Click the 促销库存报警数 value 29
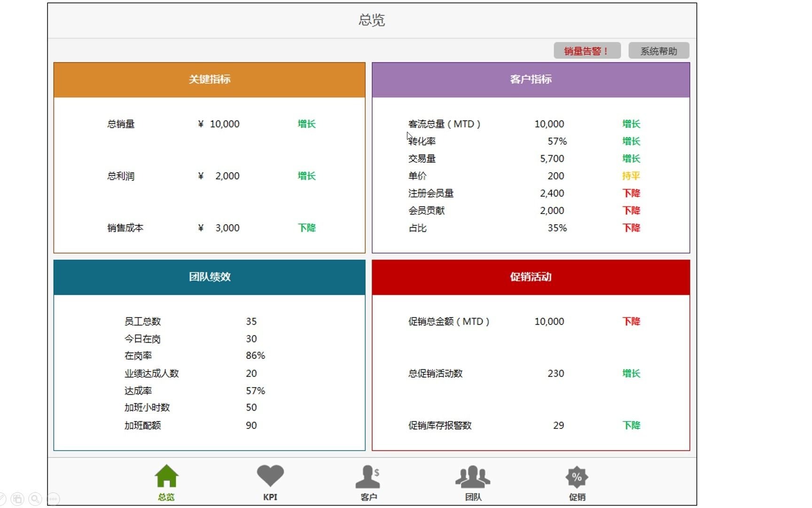This screenshot has width=812, height=508. [559, 426]
